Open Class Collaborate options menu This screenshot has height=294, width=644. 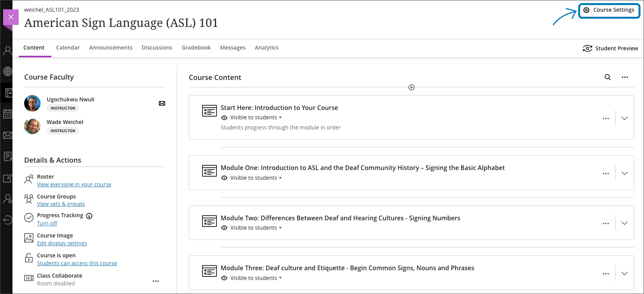[x=156, y=281]
